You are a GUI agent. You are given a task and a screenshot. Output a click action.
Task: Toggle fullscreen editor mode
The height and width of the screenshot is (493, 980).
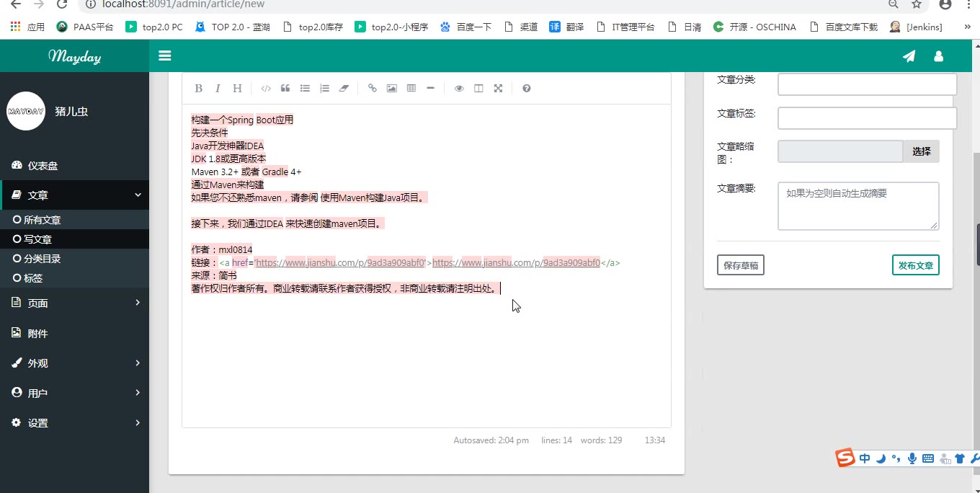click(x=498, y=89)
